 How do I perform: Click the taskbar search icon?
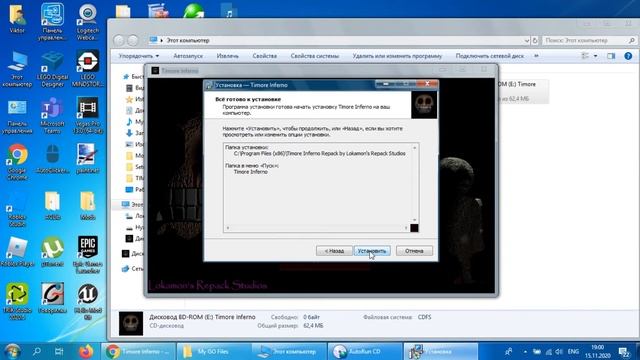point(37,351)
